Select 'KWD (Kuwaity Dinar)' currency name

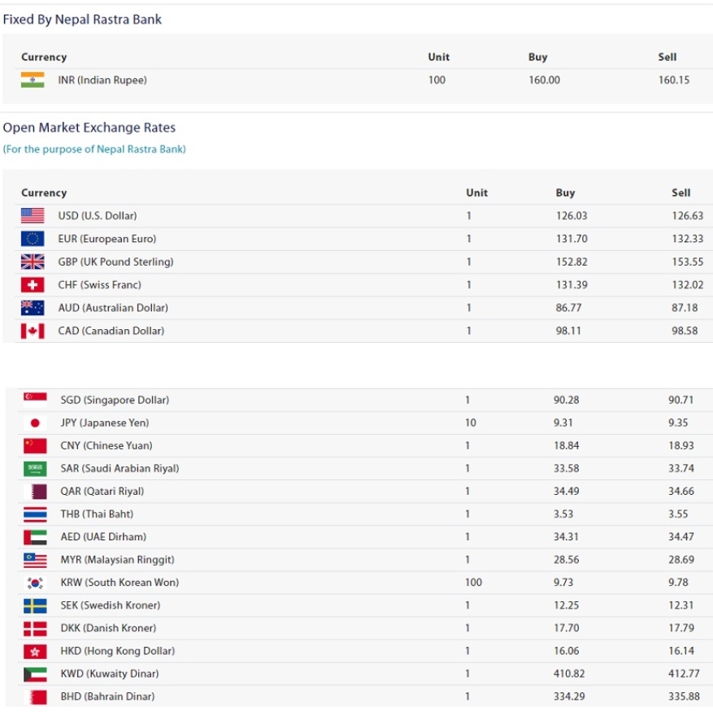[110, 674]
